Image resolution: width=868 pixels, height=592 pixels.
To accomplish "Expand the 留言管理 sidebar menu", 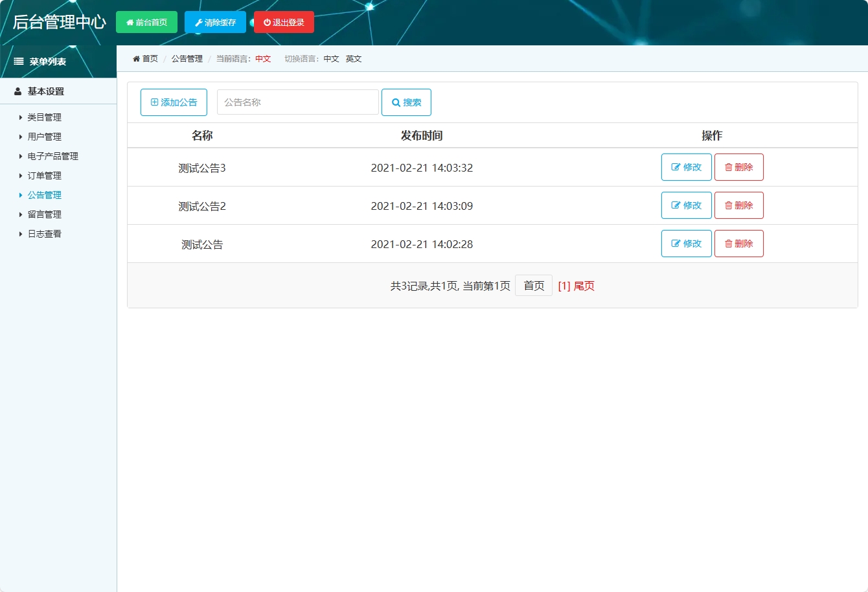I will tap(45, 214).
